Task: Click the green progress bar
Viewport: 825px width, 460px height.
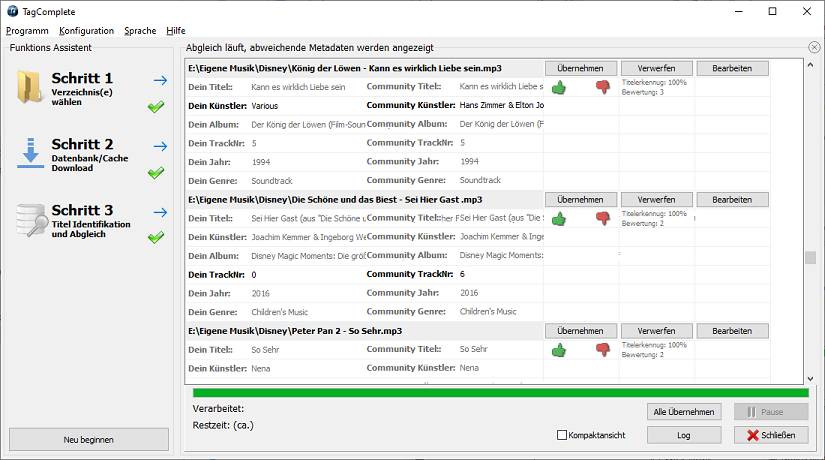Action: click(x=500, y=393)
